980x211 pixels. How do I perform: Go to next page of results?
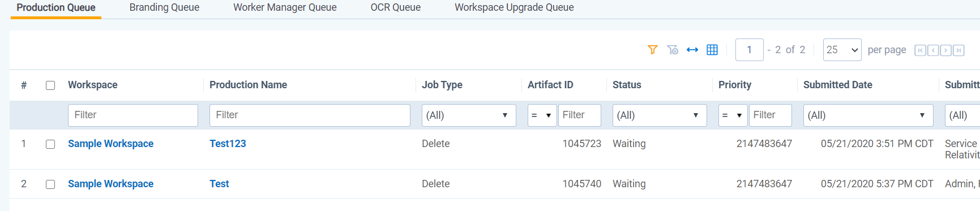tap(945, 50)
